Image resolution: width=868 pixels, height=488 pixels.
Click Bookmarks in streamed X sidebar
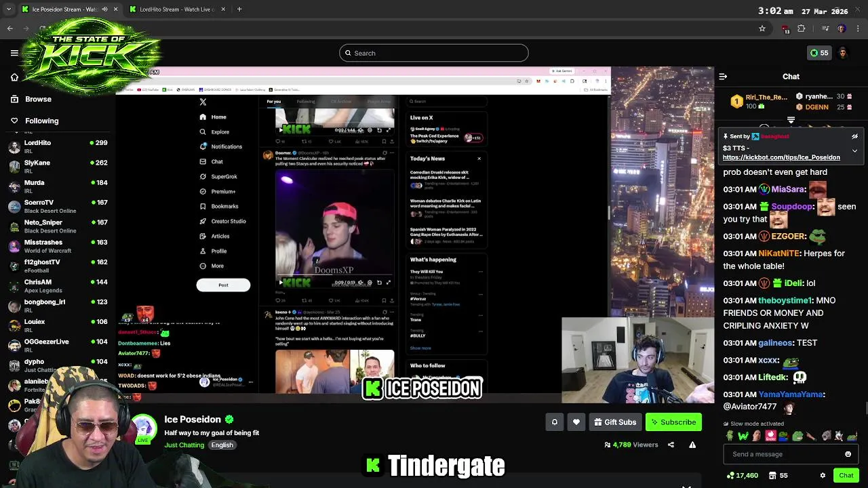point(219,206)
